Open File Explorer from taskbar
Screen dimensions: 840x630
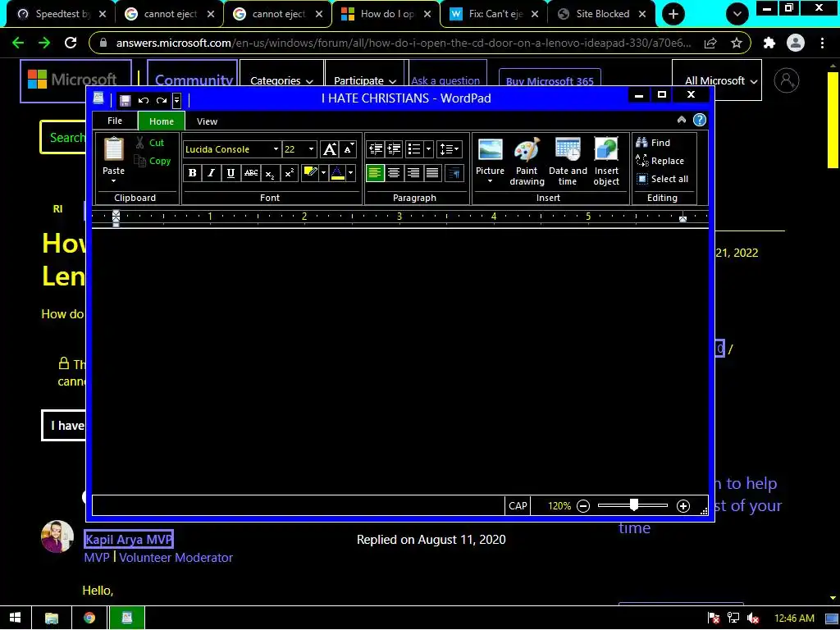pyautogui.click(x=52, y=619)
